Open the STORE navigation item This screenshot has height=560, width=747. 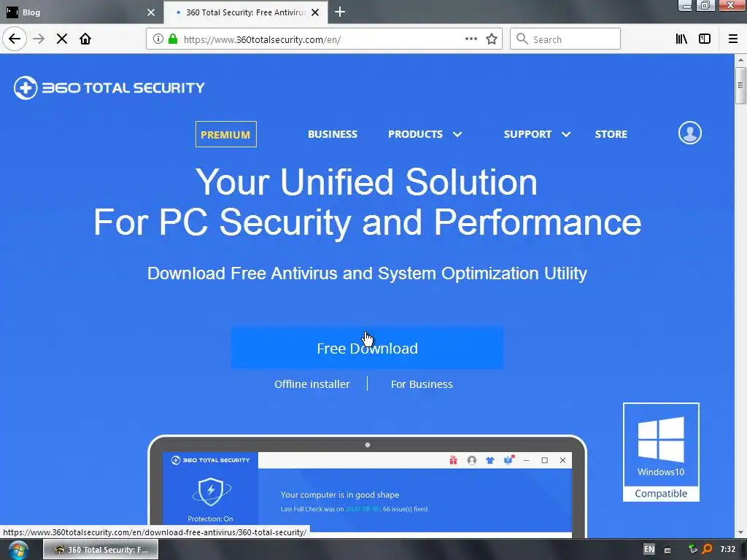click(611, 134)
